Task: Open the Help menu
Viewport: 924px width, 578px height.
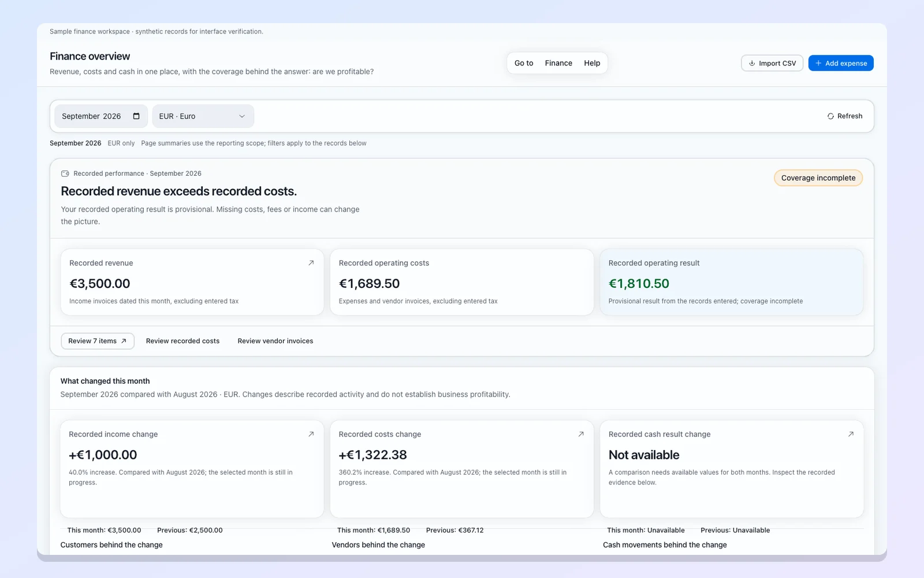Action: point(592,63)
